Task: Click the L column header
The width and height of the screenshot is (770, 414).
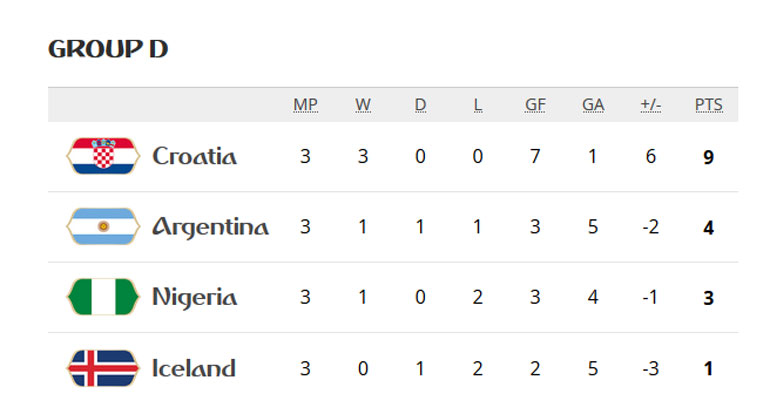Action: point(477,104)
